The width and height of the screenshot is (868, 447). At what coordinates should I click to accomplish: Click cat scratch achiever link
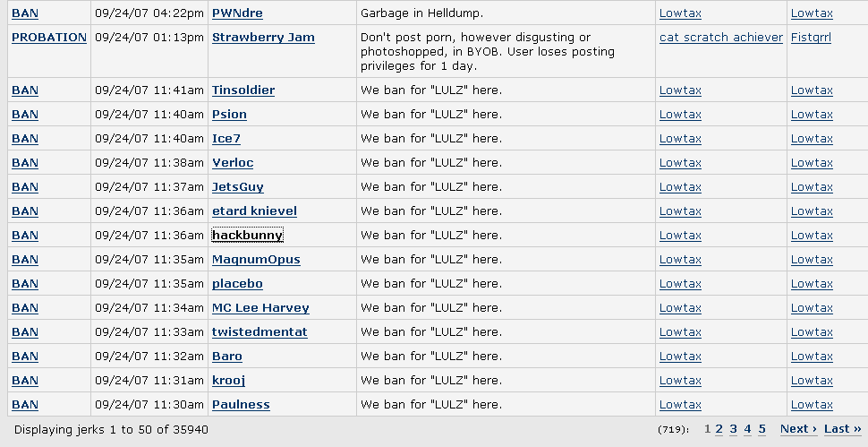[721, 38]
